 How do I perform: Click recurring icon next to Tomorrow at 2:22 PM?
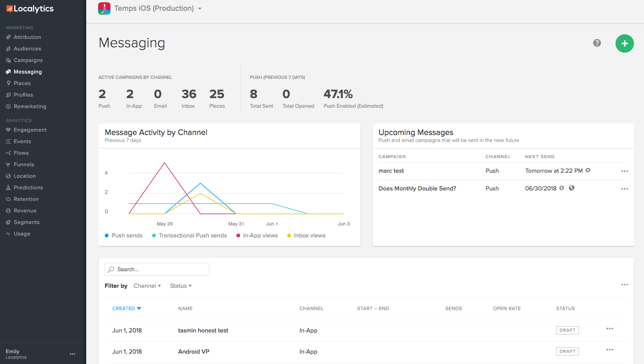click(588, 170)
